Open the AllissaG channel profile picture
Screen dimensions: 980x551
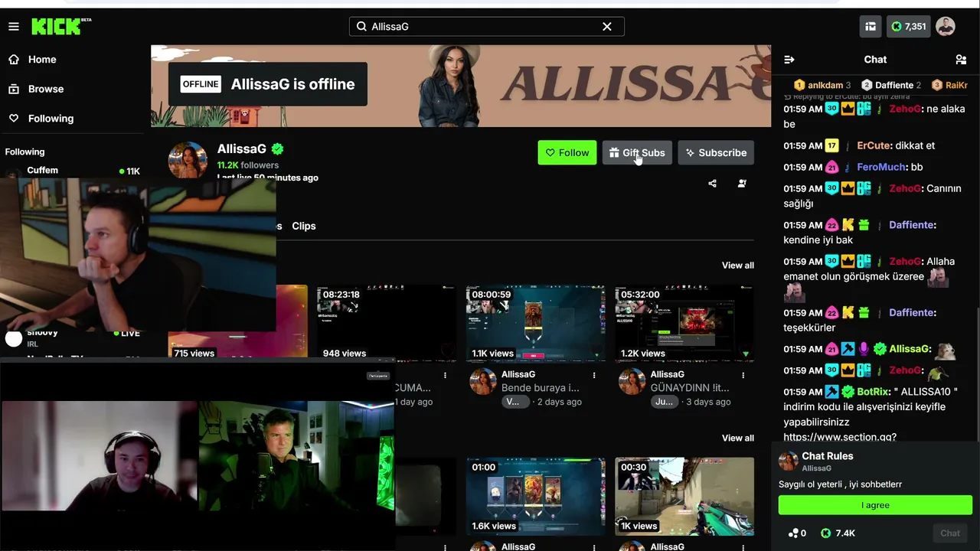[188, 160]
